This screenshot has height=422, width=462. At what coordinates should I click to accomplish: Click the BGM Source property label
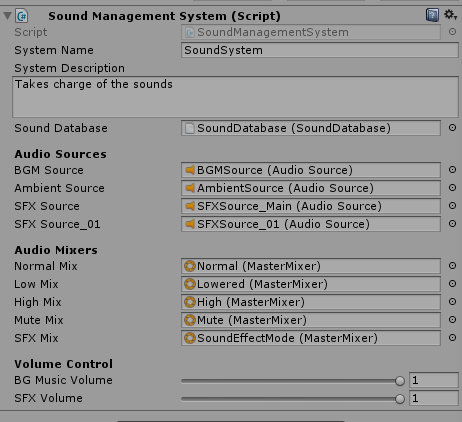pyautogui.click(x=49, y=170)
